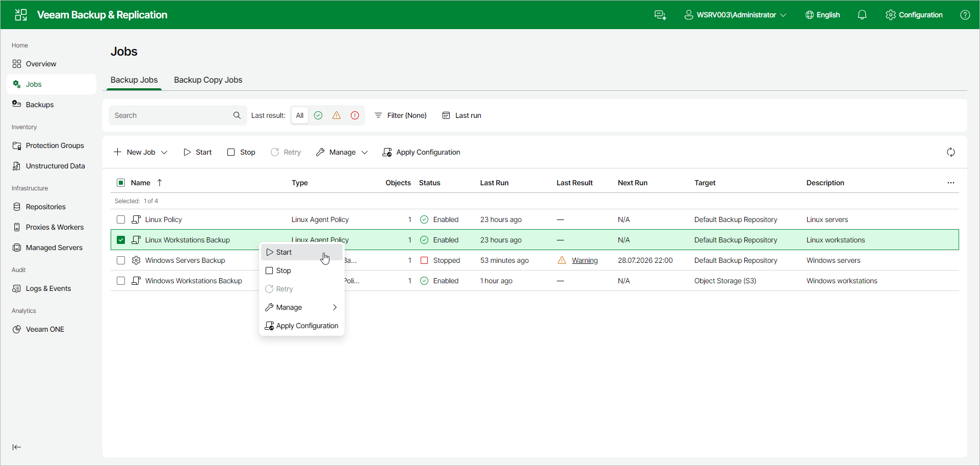
Task: Click the Unstructured Data sidebar icon
Action: tap(17, 166)
